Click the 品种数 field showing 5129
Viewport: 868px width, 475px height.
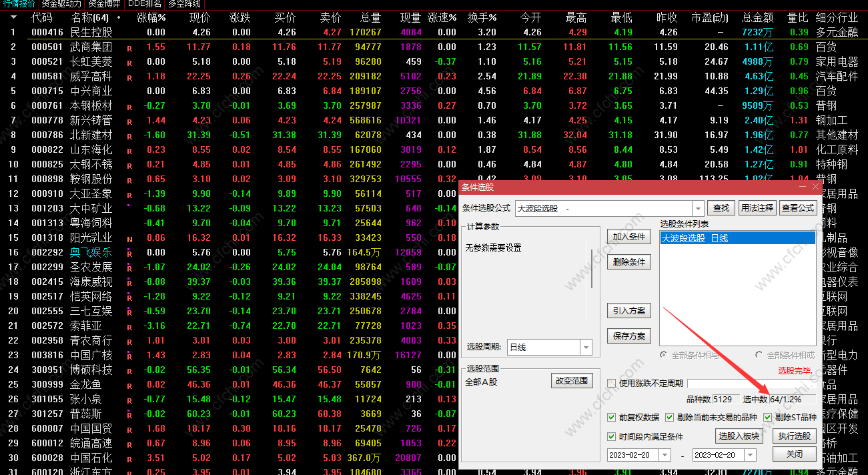(x=726, y=399)
